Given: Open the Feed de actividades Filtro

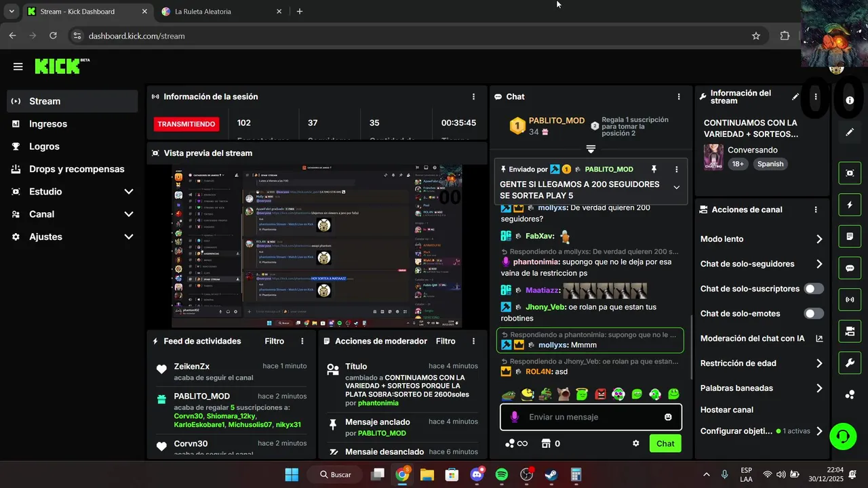Looking at the screenshot, I should coord(274,341).
